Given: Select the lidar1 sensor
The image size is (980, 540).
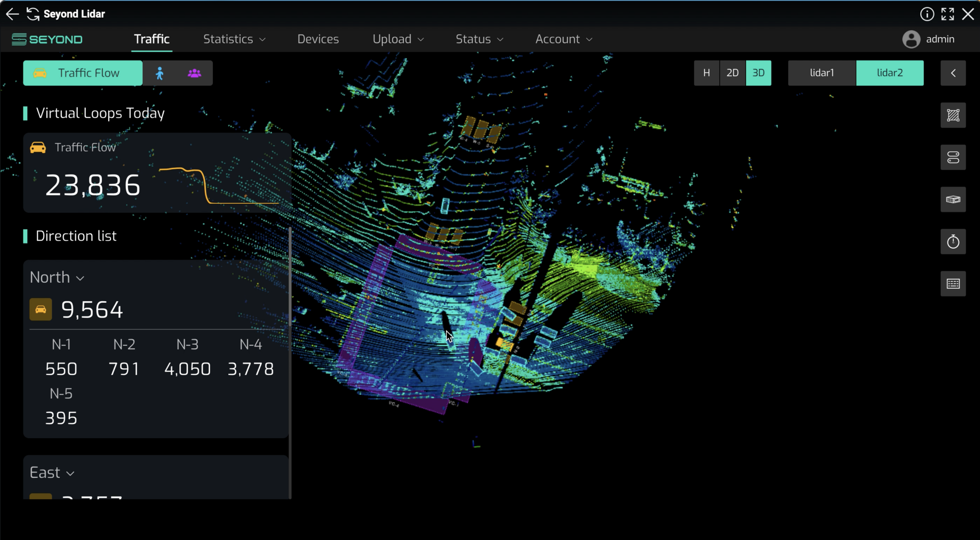Looking at the screenshot, I should point(822,73).
